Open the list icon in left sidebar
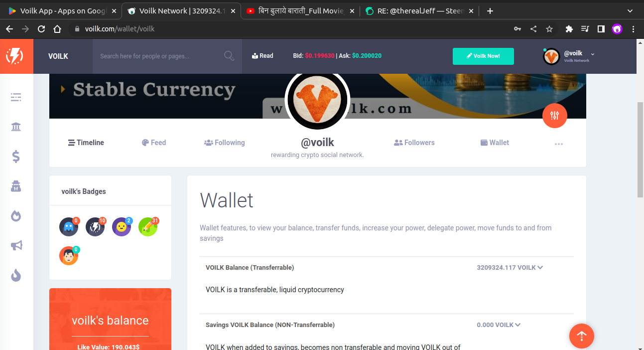Image resolution: width=644 pixels, height=350 pixels. pyautogui.click(x=16, y=97)
